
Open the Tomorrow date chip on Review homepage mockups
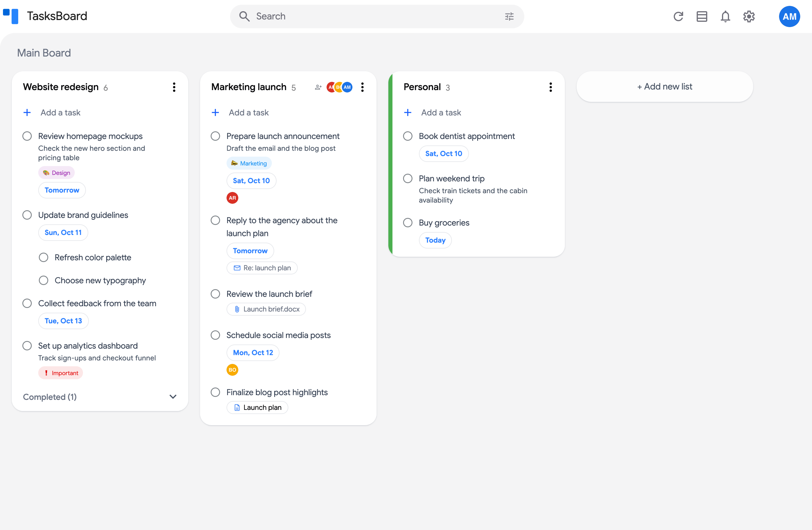click(x=62, y=190)
